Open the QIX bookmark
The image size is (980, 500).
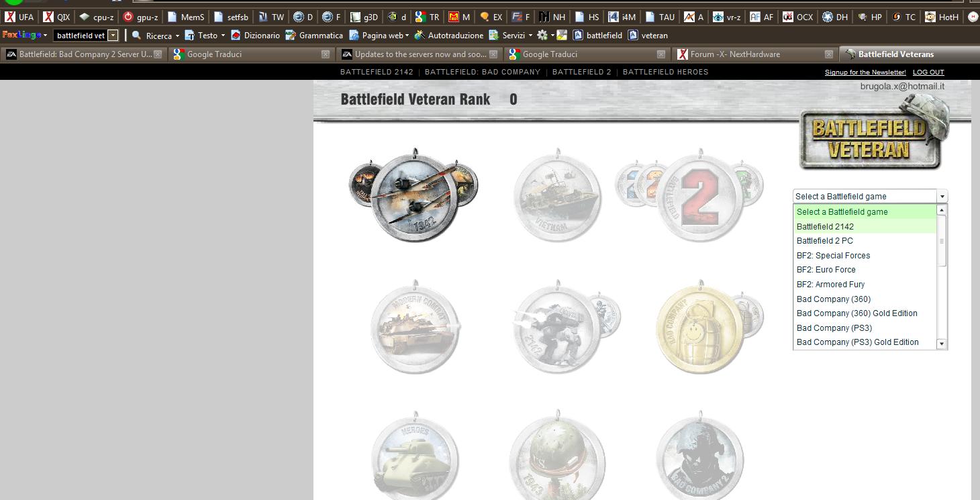point(56,17)
